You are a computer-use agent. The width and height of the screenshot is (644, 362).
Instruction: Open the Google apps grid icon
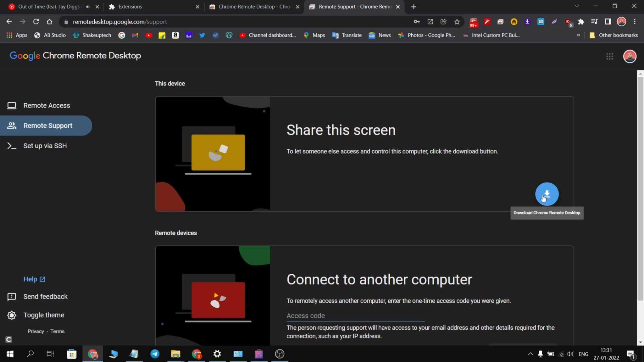click(x=609, y=56)
